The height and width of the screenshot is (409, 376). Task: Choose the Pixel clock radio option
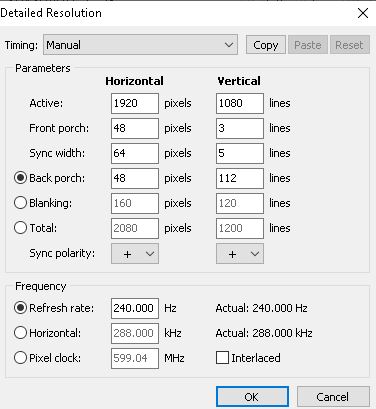pyautogui.click(x=20, y=358)
